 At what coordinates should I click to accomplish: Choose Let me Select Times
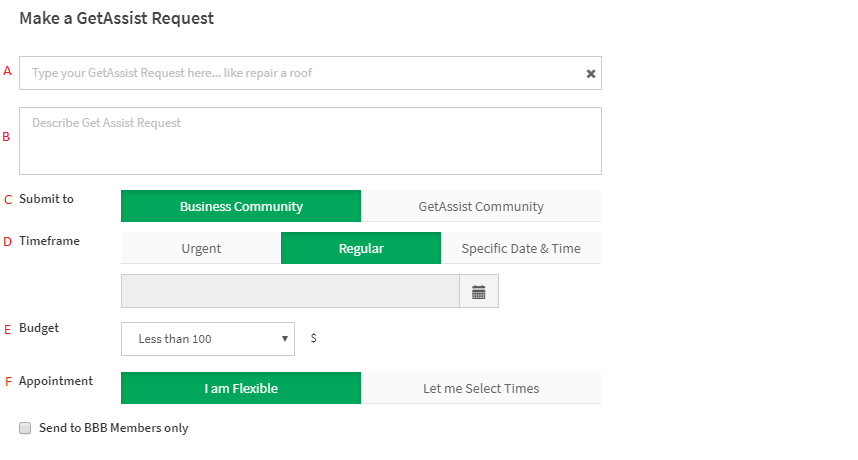click(481, 388)
